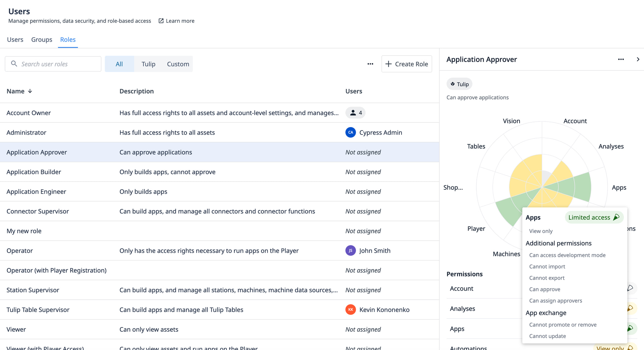Click John Smith's user avatar
This screenshot has width=644, height=350.
point(351,251)
